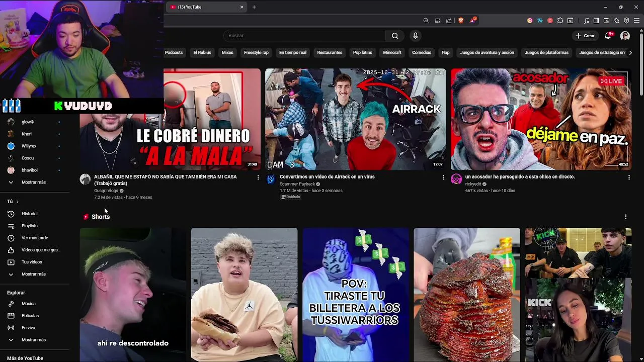The height and width of the screenshot is (362, 644).
Task: Open options for acosador video
Action: [629, 177]
